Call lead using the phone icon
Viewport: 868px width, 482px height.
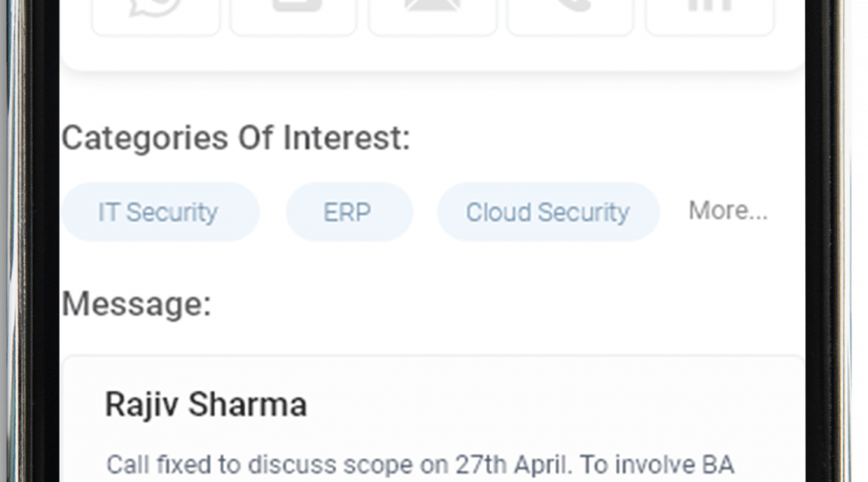pos(570,17)
